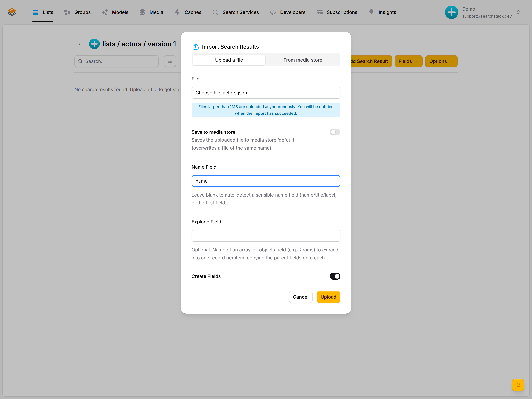Open the Media navigation item
The width and height of the screenshot is (532, 399).
pyautogui.click(x=151, y=12)
